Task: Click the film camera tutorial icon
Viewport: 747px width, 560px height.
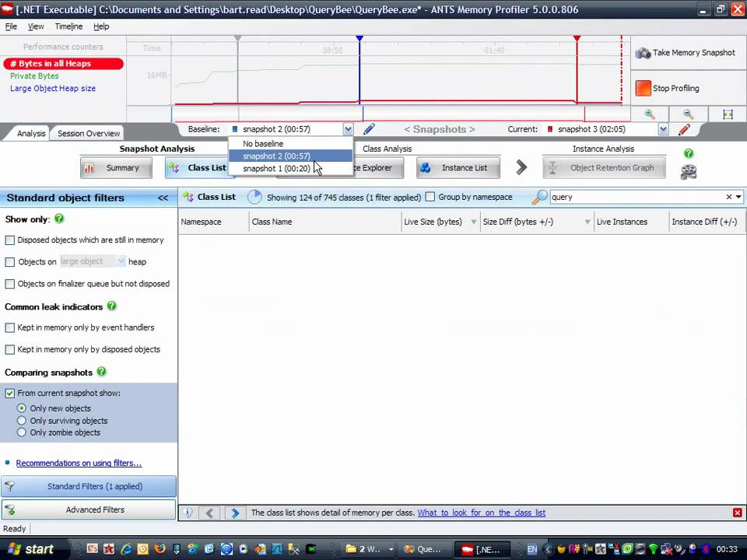Action: click(x=689, y=171)
